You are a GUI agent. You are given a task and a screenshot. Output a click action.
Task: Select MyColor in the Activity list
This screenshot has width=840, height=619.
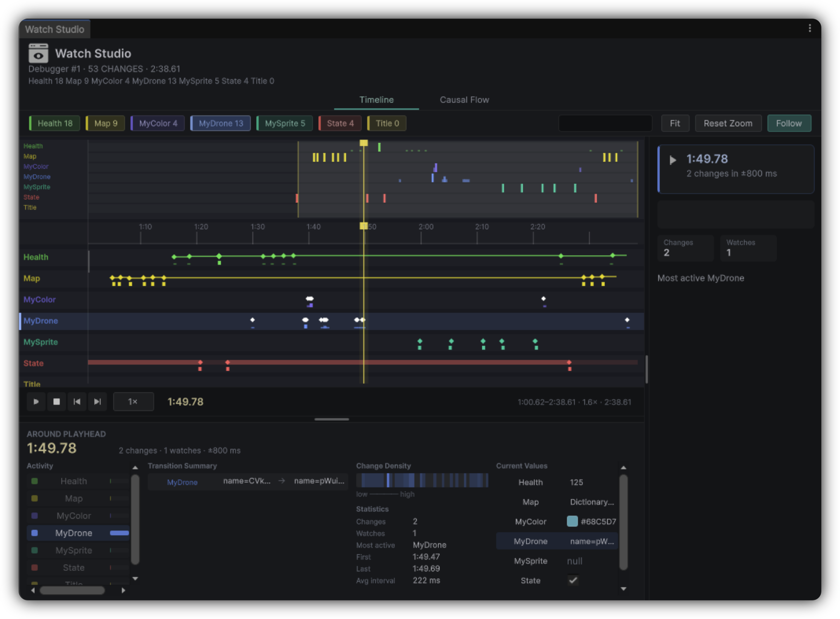[78, 516]
